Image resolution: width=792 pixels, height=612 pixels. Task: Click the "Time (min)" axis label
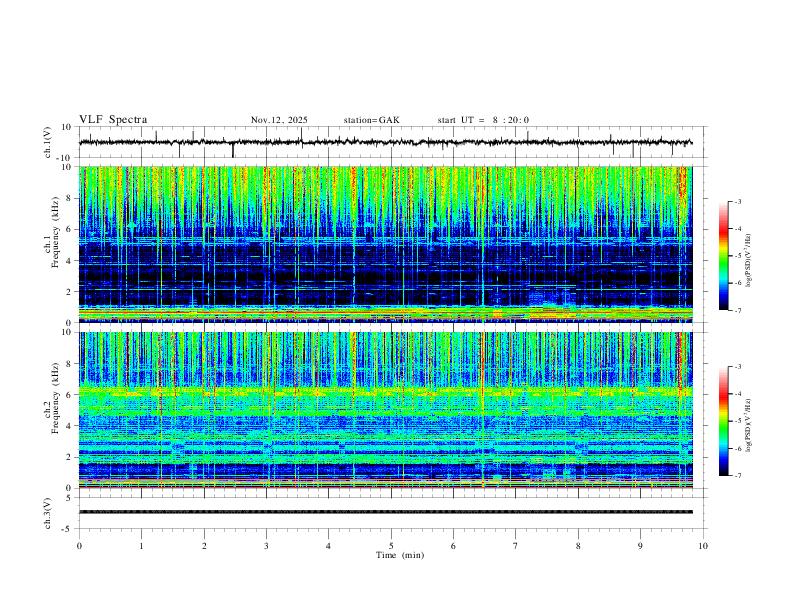point(400,555)
